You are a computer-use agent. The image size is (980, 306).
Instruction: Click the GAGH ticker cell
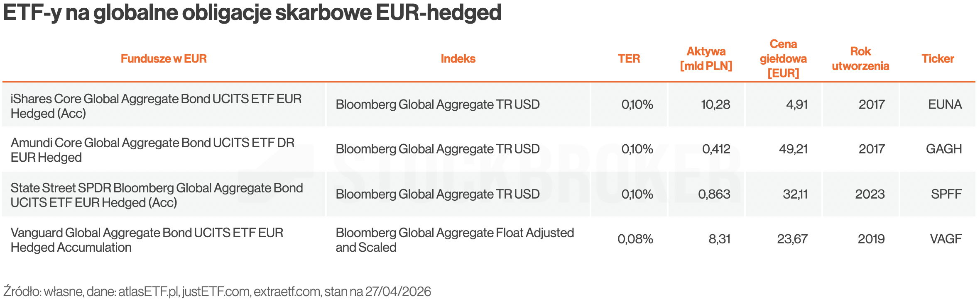pyautogui.click(x=943, y=149)
